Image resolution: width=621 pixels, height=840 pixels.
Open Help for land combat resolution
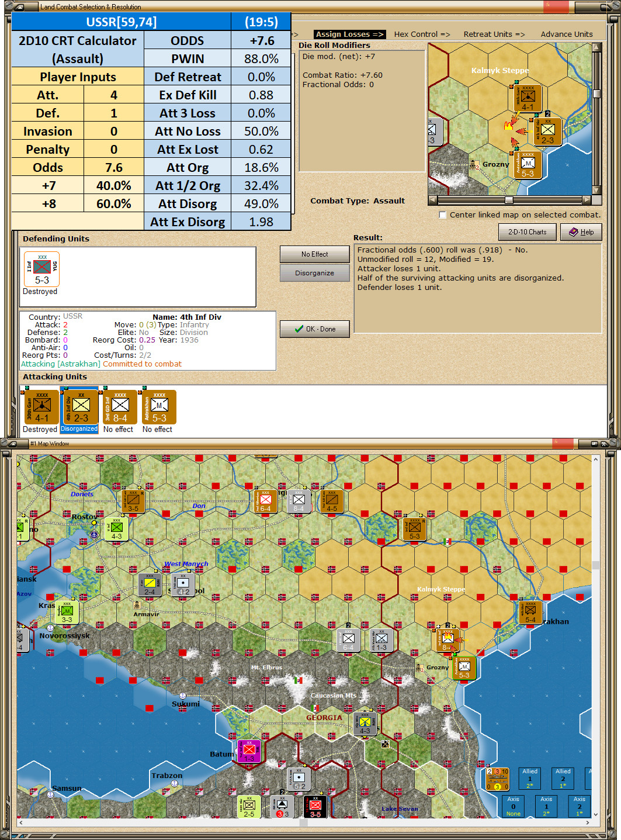point(581,232)
